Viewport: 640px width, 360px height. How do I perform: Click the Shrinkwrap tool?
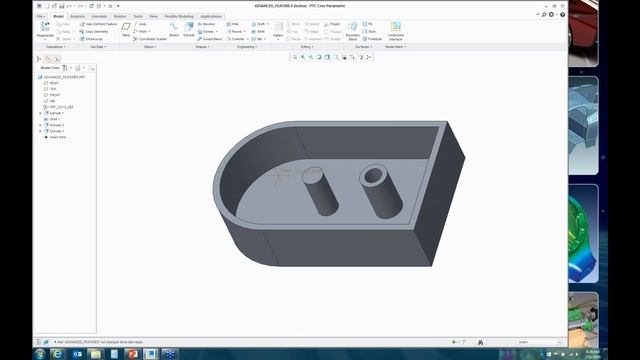pyautogui.click(x=91, y=39)
